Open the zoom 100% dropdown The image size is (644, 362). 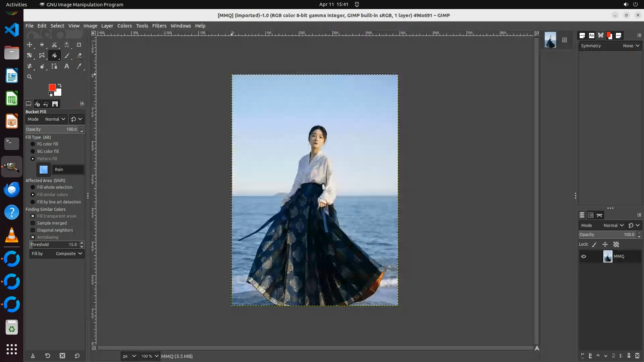click(x=156, y=356)
